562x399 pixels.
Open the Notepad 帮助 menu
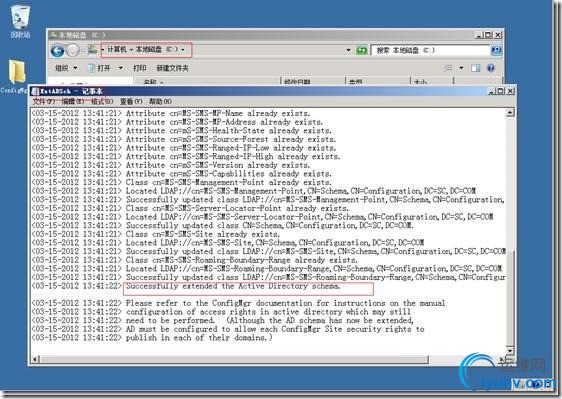(x=160, y=101)
